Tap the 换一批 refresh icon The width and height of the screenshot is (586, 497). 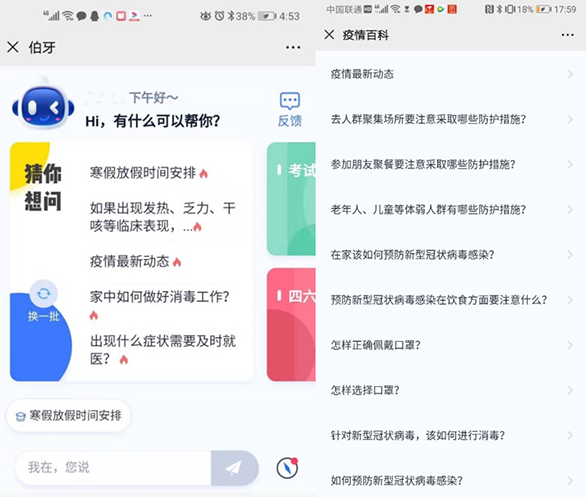[x=44, y=294]
